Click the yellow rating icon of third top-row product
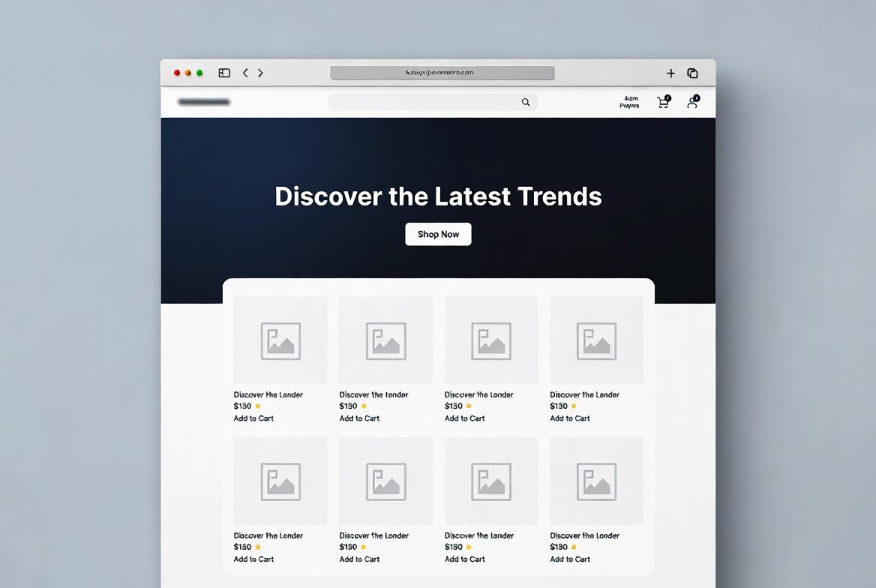The width and height of the screenshot is (876, 588). (469, 406)
